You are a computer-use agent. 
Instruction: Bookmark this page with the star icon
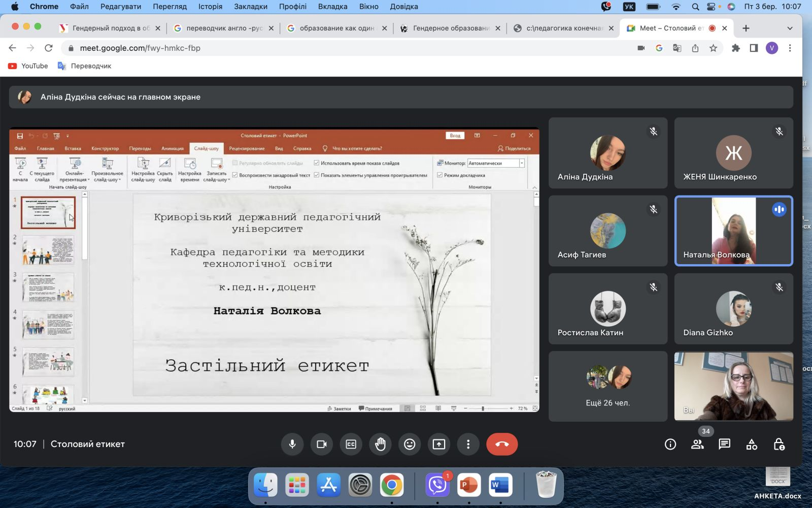pos(713,48)
